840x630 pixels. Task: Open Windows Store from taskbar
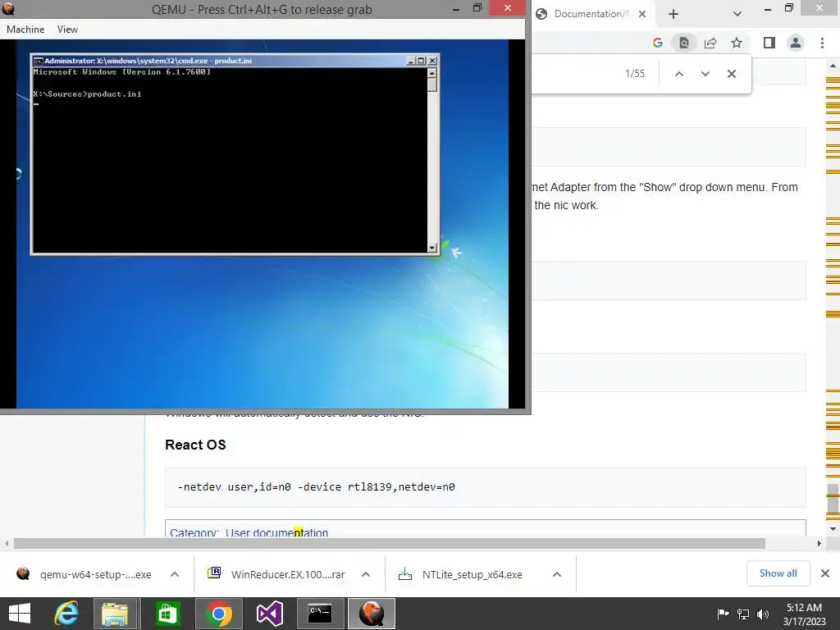(167, 614)
